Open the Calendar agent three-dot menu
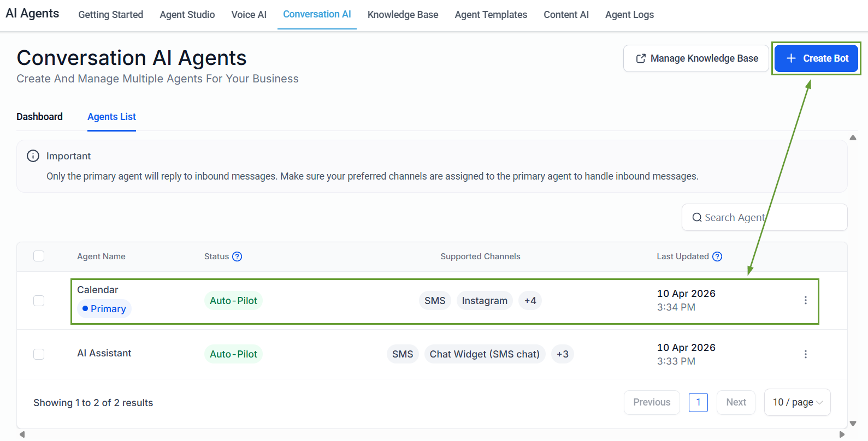Image resolution: width=868 pixels, height=441 pixels. tap(805, 300)
